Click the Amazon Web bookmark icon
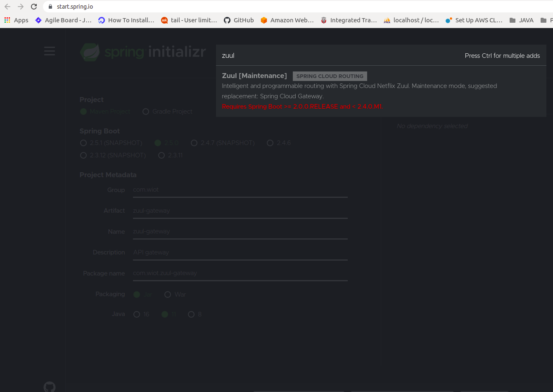 tap(264, 19)
